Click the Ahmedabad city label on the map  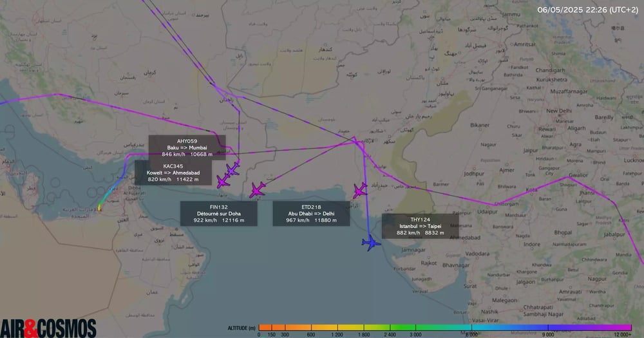pyautogui.click(x=464, y=238)
